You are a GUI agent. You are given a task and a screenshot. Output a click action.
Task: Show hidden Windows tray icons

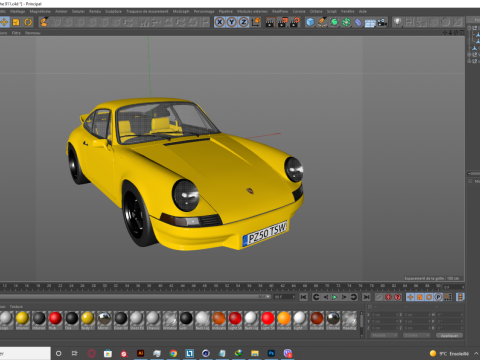pyautogui.click(x=476, y=353)
